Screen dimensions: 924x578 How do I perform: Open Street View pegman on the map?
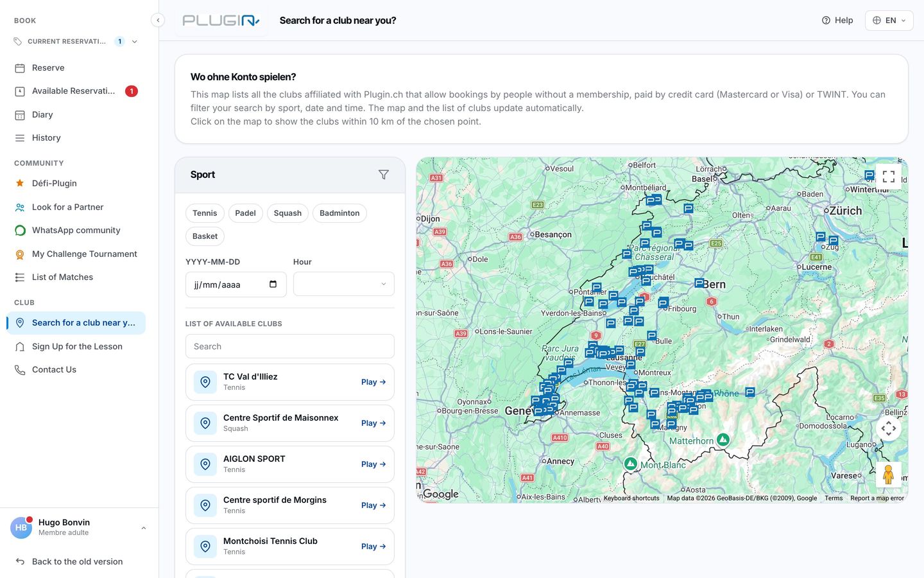point(889,475)
